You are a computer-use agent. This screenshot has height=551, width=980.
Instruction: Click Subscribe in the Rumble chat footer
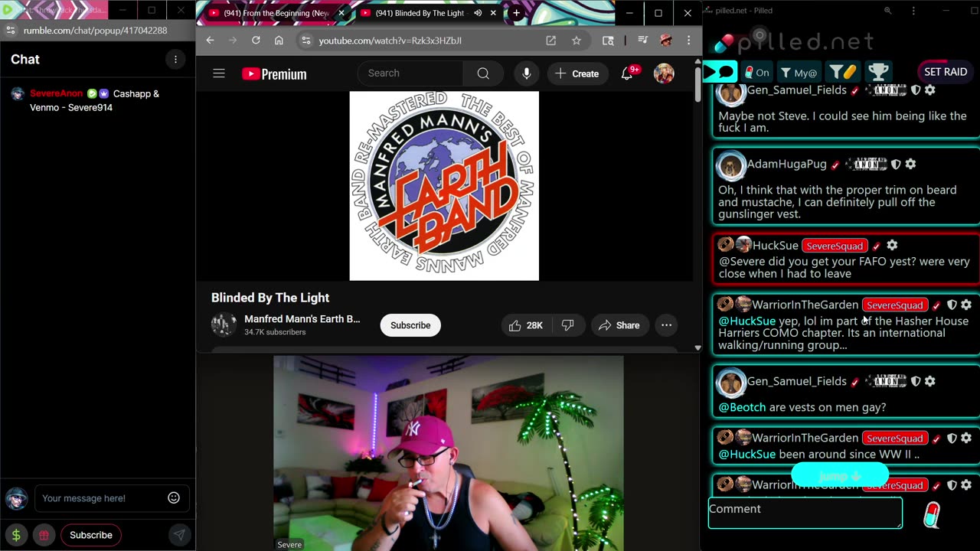(91, 535)
